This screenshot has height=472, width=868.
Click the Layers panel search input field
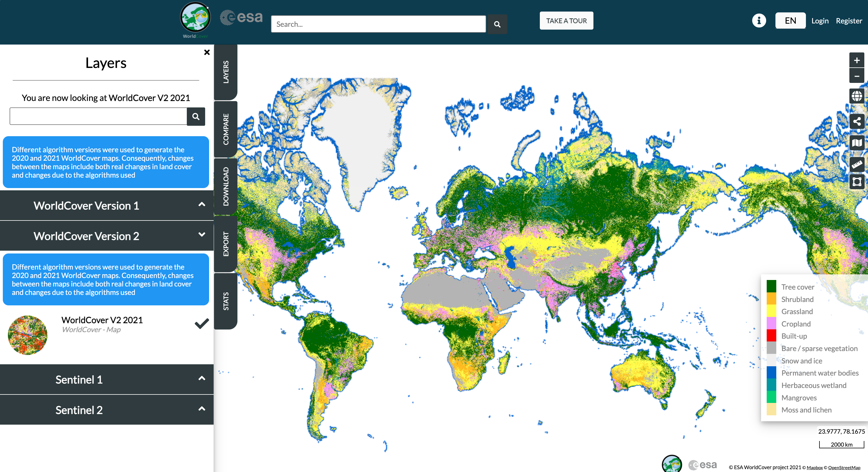[98, 116]
